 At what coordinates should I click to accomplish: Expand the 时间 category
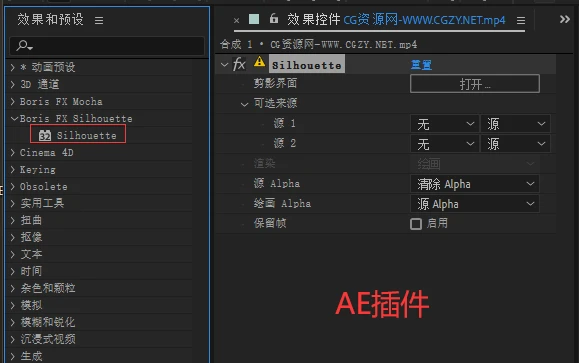click(13, 271)
